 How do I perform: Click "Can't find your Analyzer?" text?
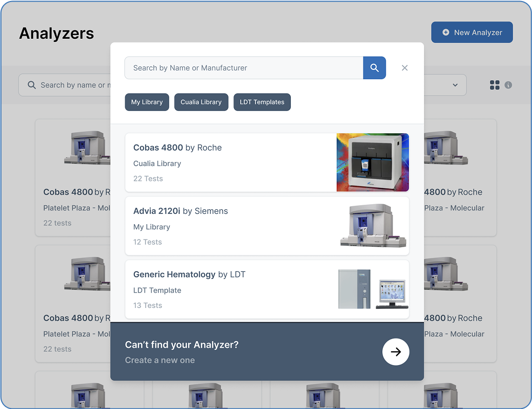tap(181, 345)
